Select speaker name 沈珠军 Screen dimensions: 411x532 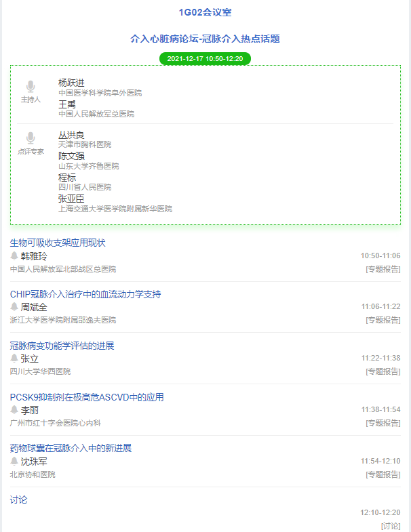point(34,462)
